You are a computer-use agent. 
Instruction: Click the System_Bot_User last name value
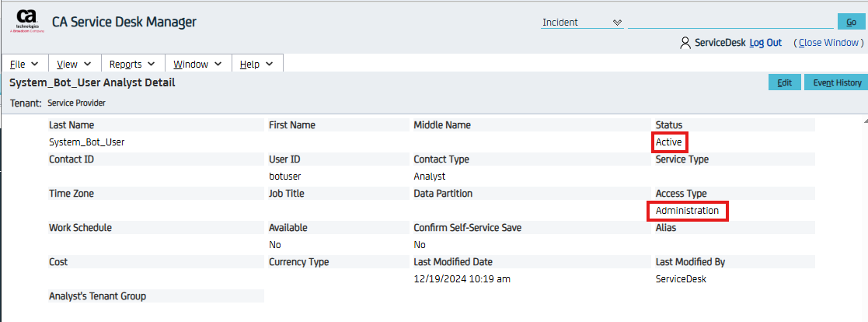pos(86,142)
